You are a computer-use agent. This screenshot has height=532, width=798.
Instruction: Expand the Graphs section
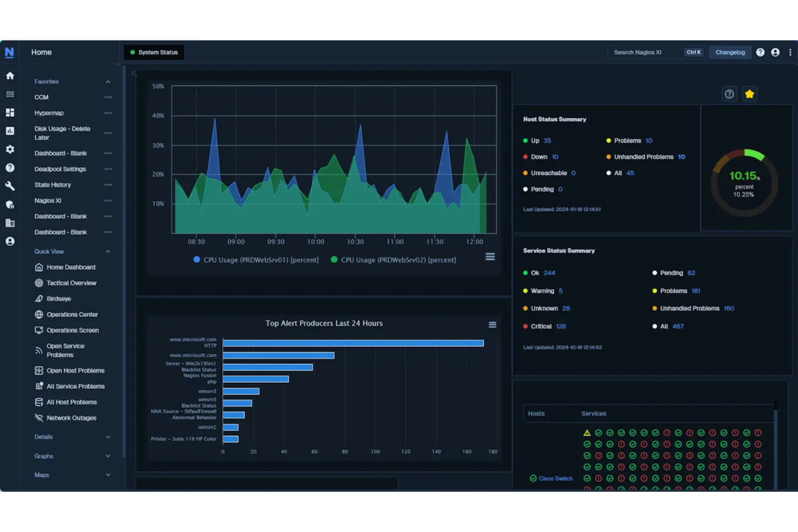pos(108,455)
